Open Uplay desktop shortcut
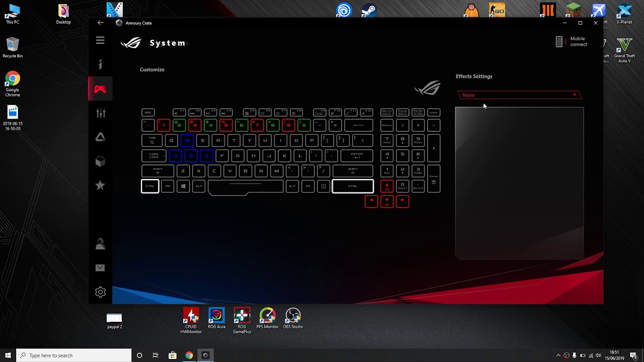 [x=344, y=11]
